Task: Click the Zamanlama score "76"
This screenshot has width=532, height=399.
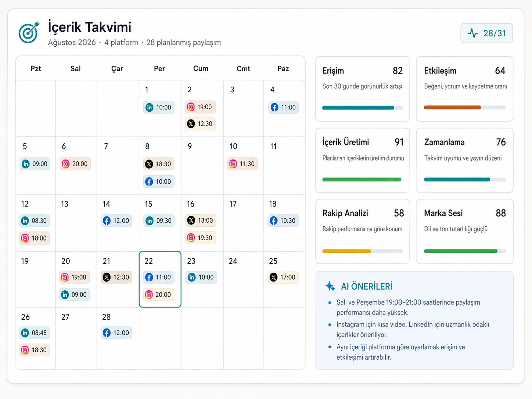Action: point(501,142)
